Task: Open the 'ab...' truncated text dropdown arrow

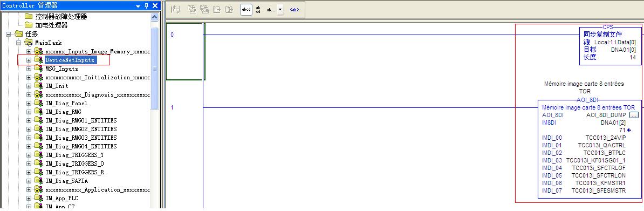Action: (280, 10)
